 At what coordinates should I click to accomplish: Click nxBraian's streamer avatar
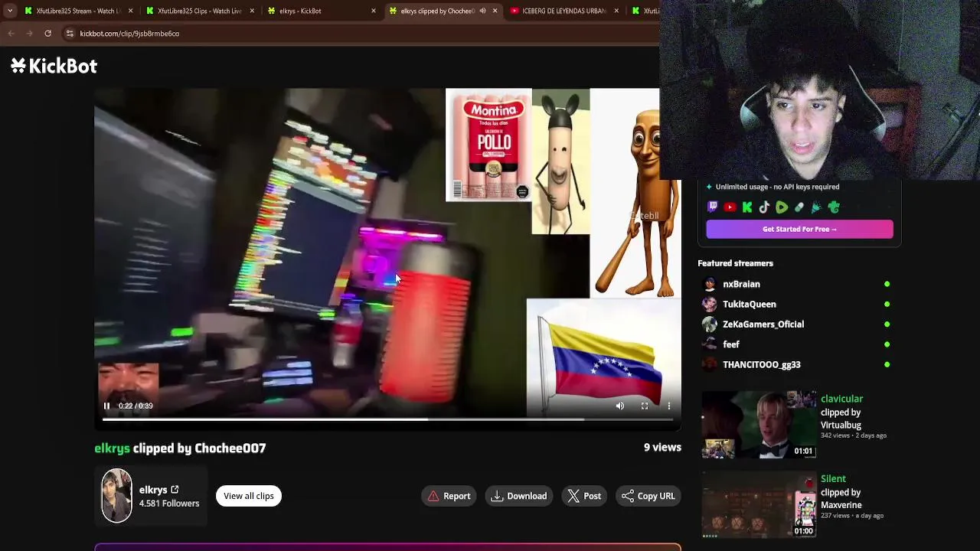710,284
